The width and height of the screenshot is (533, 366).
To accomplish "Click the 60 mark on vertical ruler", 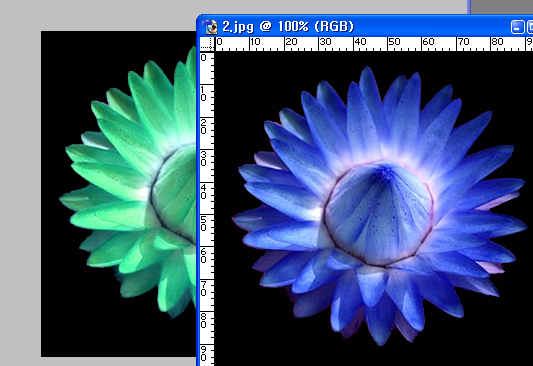I will tap(203, 257).
